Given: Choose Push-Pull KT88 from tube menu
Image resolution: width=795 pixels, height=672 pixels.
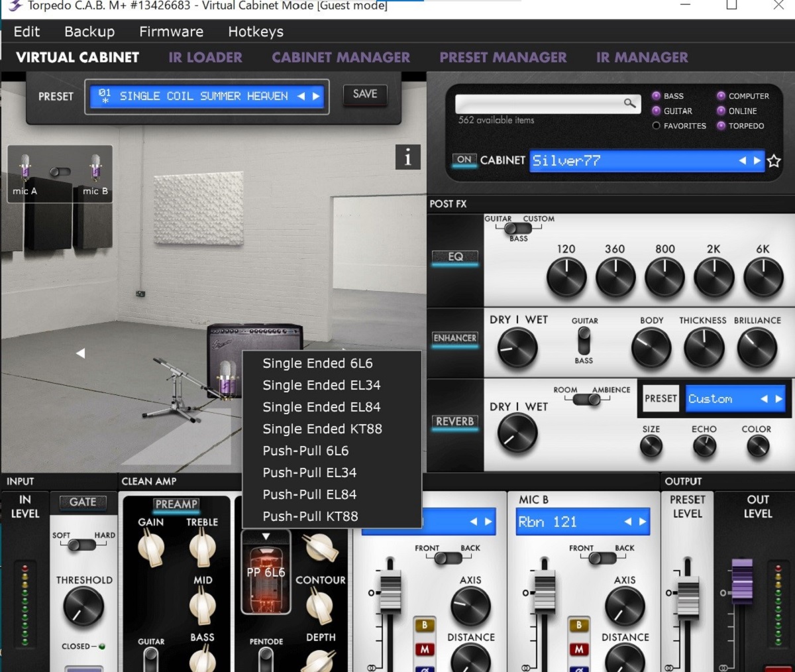Looking at the screenshot, I should [x=332, y=516].
